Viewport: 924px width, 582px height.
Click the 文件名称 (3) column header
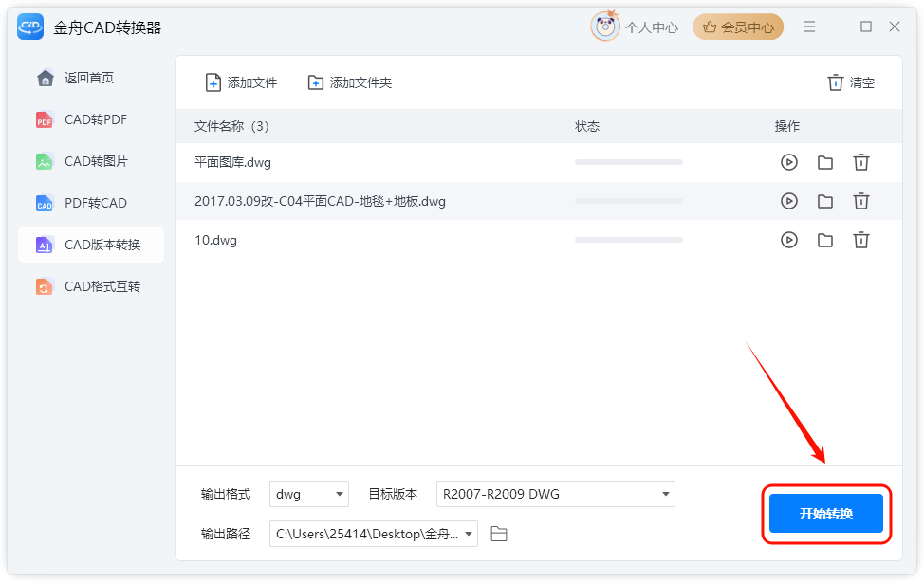click(x=231, y=126)
